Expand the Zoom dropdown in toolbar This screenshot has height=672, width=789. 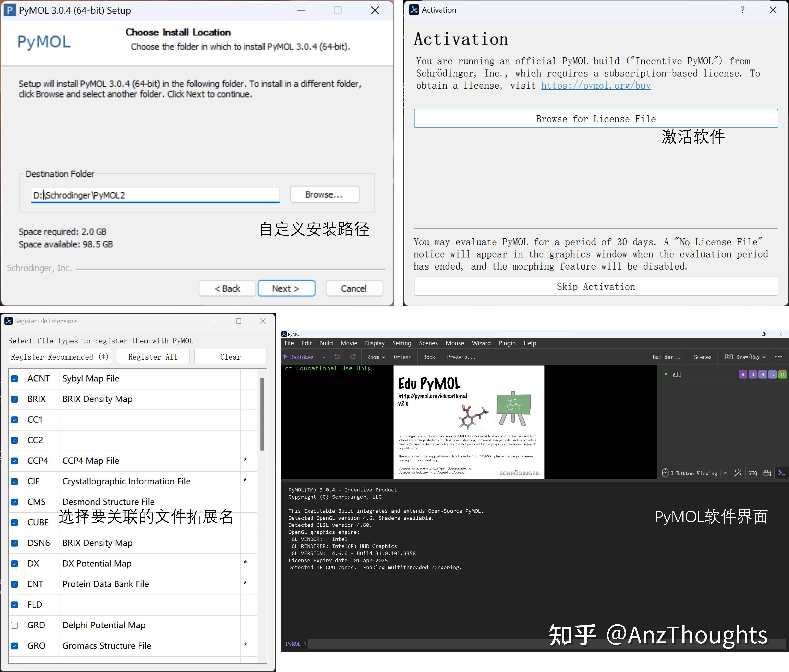point(376,357)
